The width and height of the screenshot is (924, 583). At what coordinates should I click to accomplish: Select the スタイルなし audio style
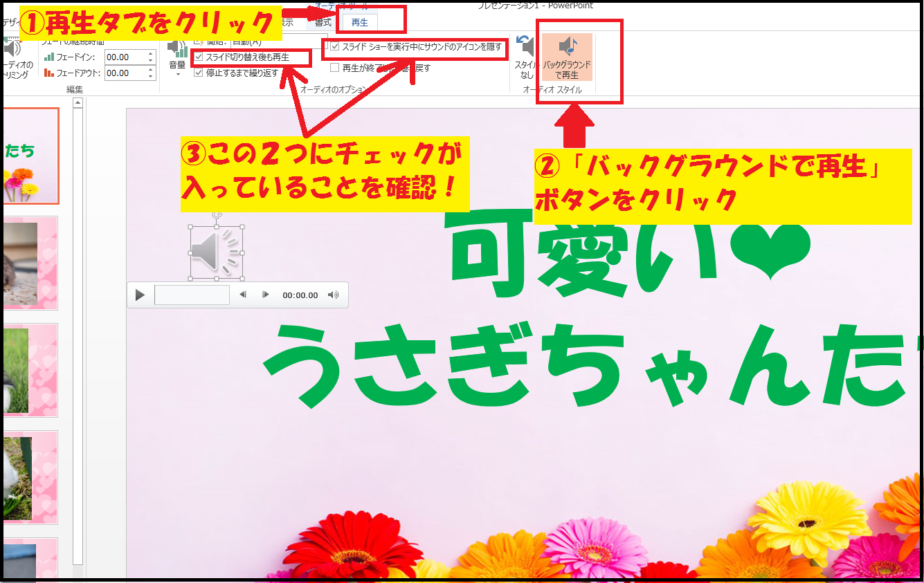526,58
